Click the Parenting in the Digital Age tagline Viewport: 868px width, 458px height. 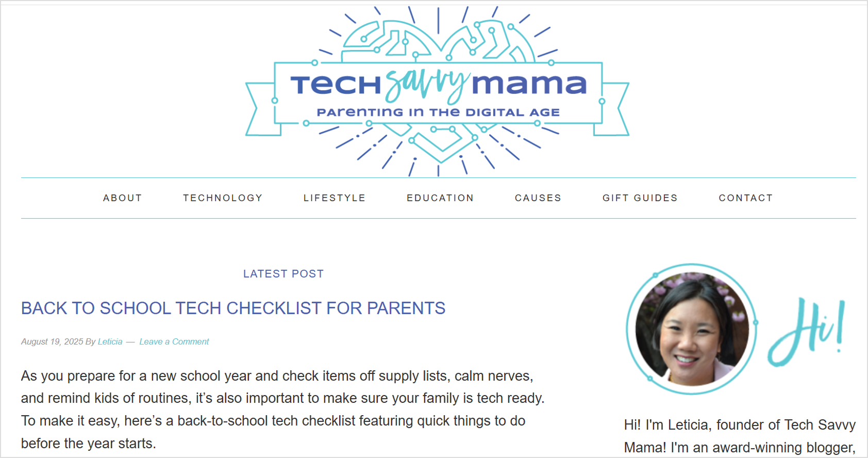pyautogui.click(x=438, y=112)
